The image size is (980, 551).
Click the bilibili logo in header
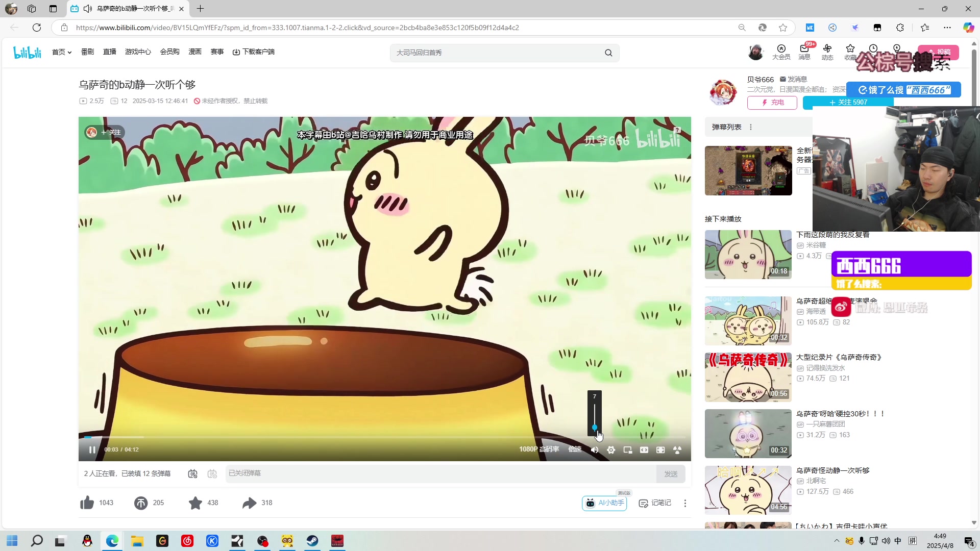pyautogui.click(x=27, y=52)
